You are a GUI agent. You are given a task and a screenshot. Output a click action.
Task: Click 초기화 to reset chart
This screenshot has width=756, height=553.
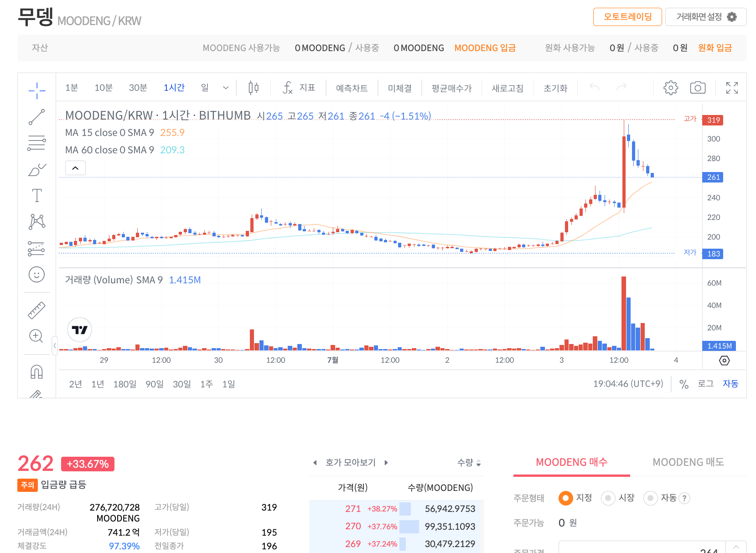[555, 88]
